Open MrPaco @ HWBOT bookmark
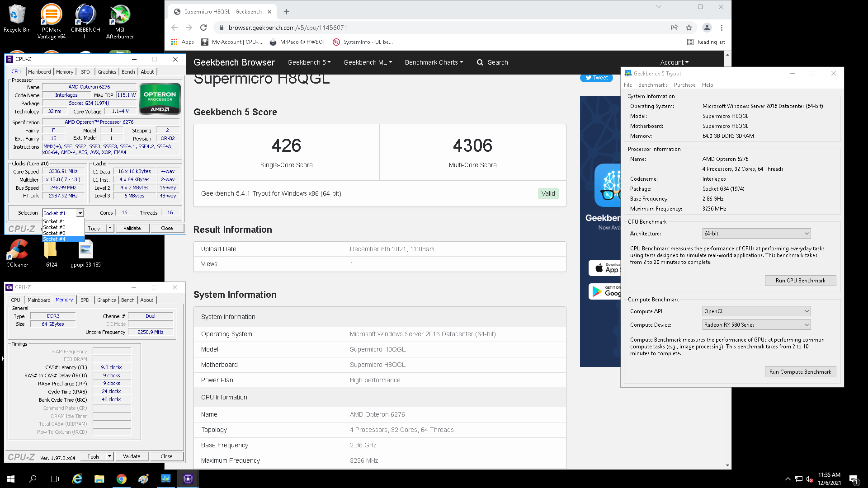The width and height of the screenshot is (868, 488). (297, 42)
